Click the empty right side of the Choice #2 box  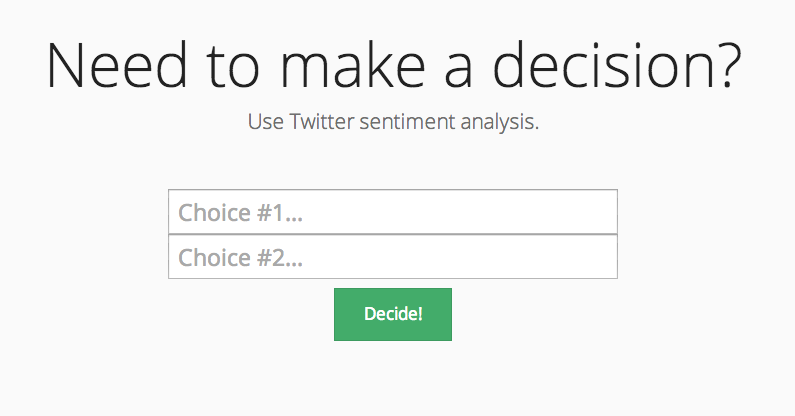[x=507, y=257]
